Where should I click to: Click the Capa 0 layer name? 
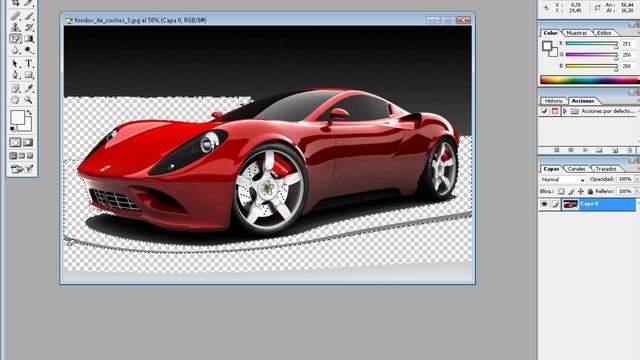(x=589, y=204)
